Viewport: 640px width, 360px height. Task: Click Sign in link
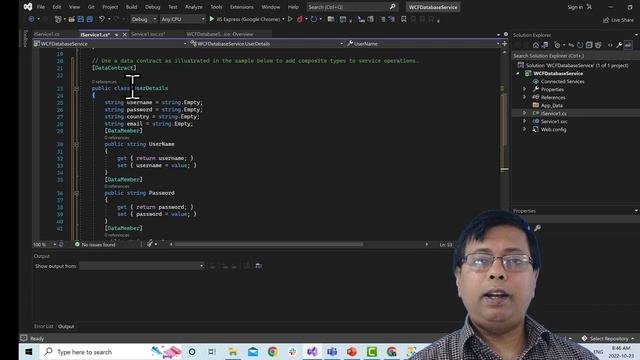click(x=575, y=7)
